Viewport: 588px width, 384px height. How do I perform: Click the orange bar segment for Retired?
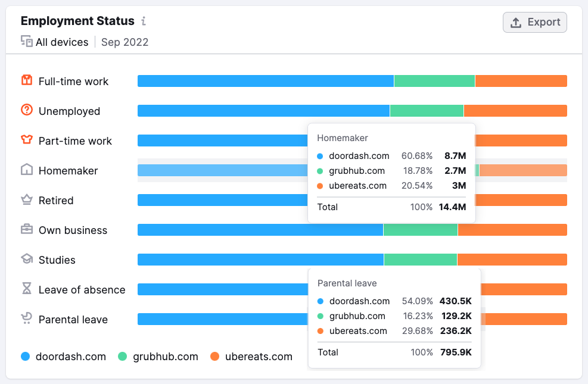(521, 200)
